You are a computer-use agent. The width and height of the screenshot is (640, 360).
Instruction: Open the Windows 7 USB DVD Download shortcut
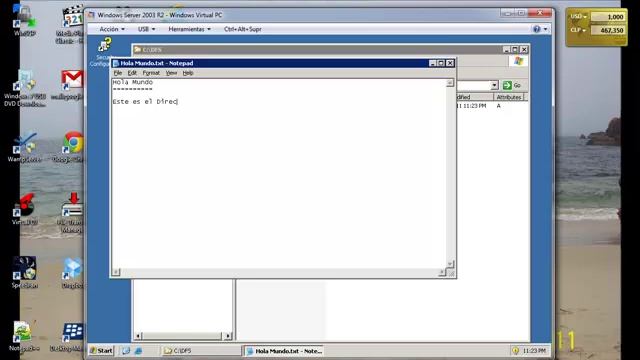click(24, 89)
